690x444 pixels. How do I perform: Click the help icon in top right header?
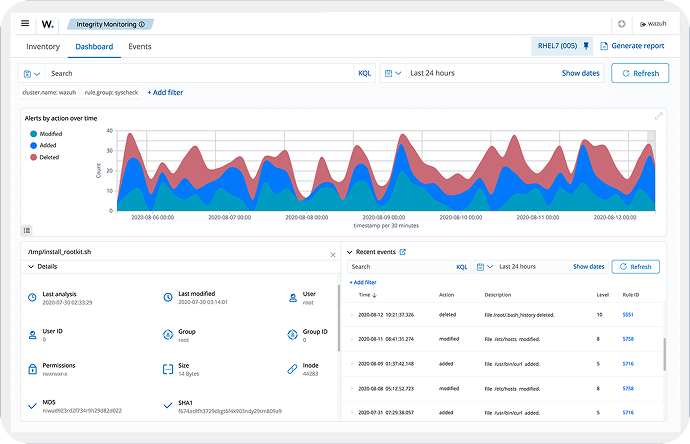point(621,23)
